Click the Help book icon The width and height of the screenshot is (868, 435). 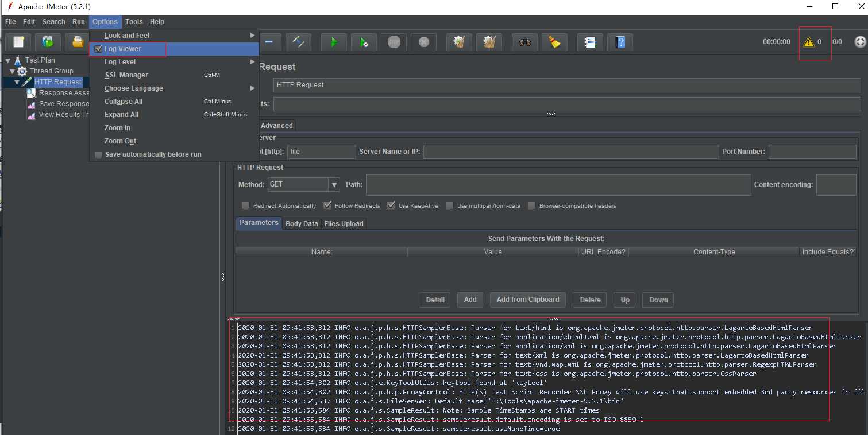click(620, 42)
